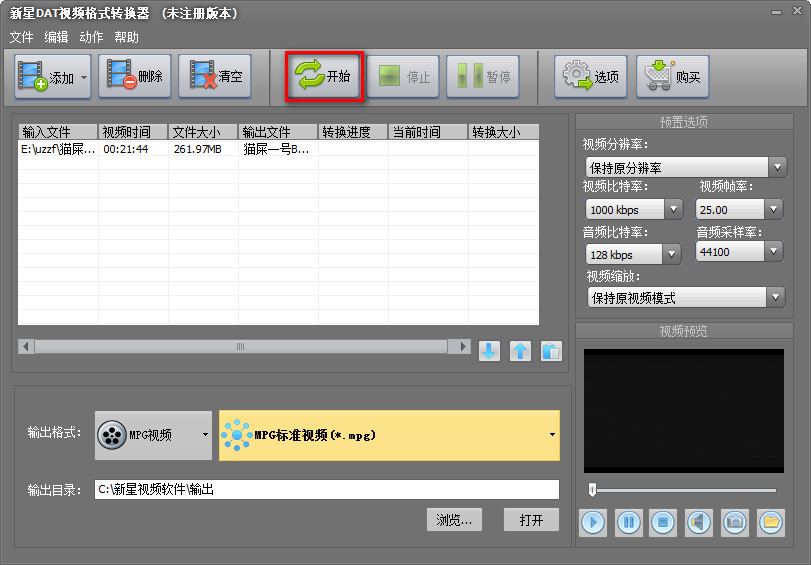Expand the 添加 button dropdown arrow
The width and height of the screenshot is (811, 565).
pos(84,77)
